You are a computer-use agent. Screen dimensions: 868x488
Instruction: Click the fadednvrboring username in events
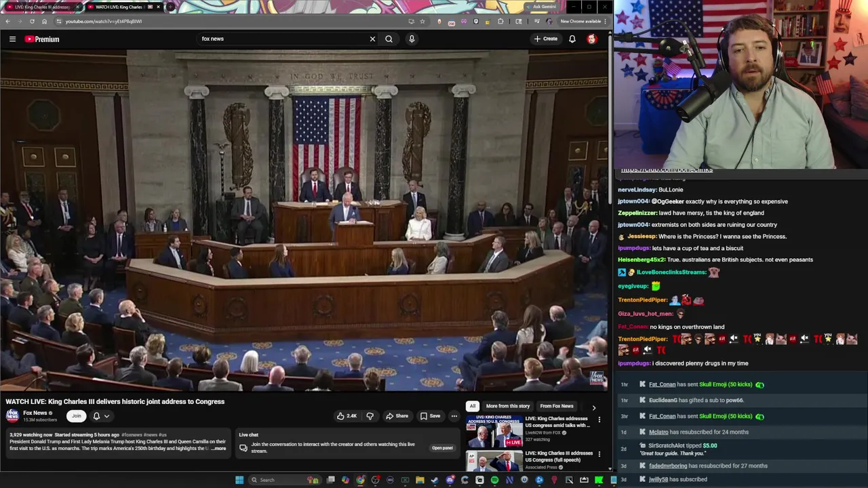pos(668,466)
